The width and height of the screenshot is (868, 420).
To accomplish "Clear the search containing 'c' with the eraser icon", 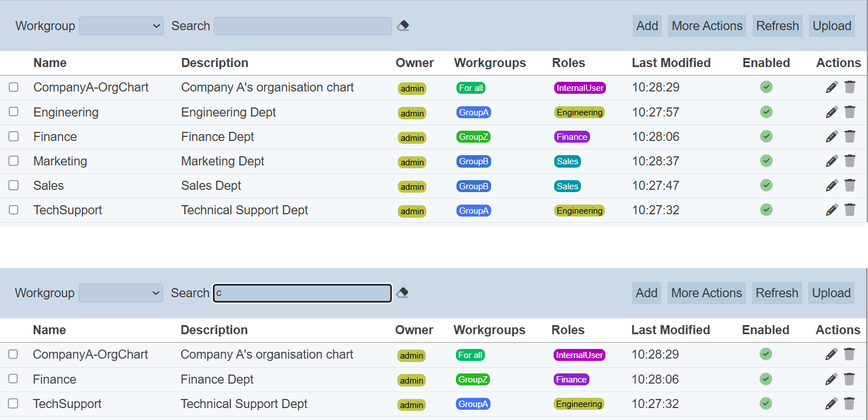I will (x=402, y=293).
